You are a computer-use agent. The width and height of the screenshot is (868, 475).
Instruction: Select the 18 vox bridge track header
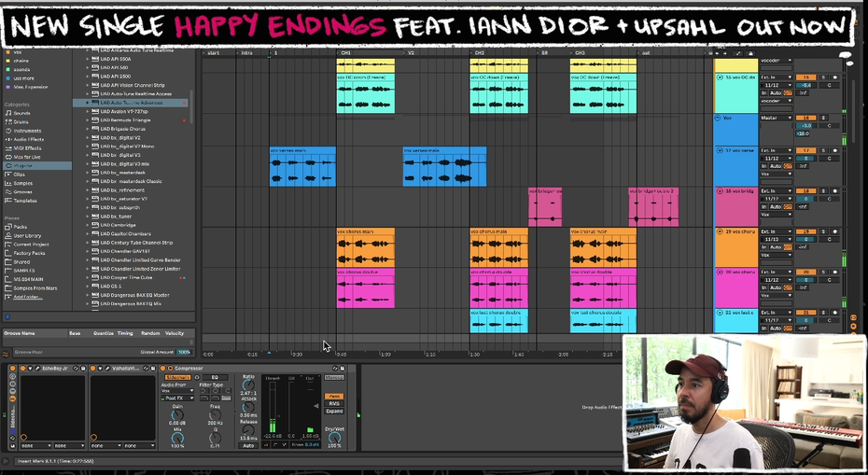click(736, 207)
